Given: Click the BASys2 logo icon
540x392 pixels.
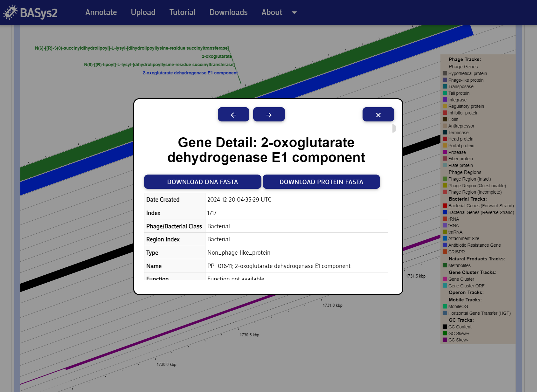Looking at the screenshot, I should [10, 12].
